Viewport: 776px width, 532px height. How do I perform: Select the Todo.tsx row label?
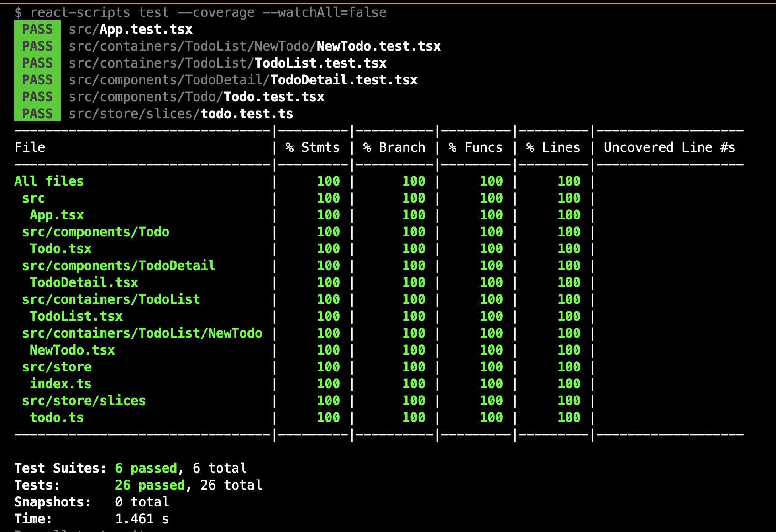coord(61,249)
